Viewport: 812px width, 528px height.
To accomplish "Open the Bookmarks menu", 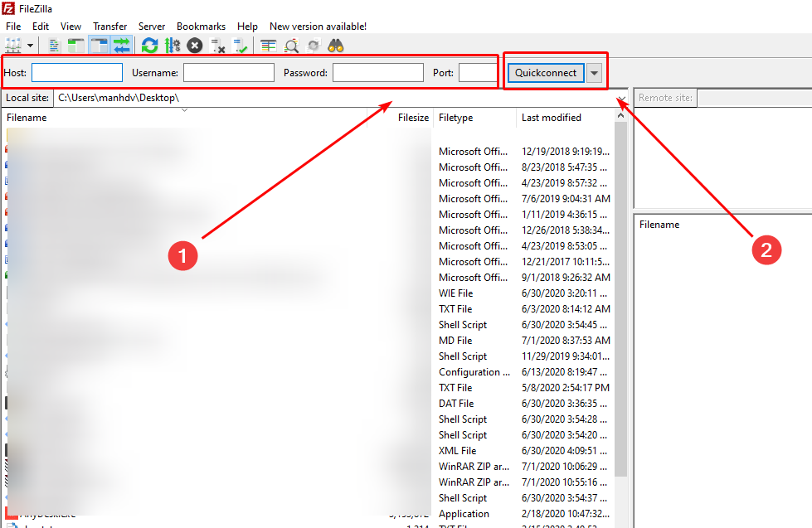I will tap(201, 26).
